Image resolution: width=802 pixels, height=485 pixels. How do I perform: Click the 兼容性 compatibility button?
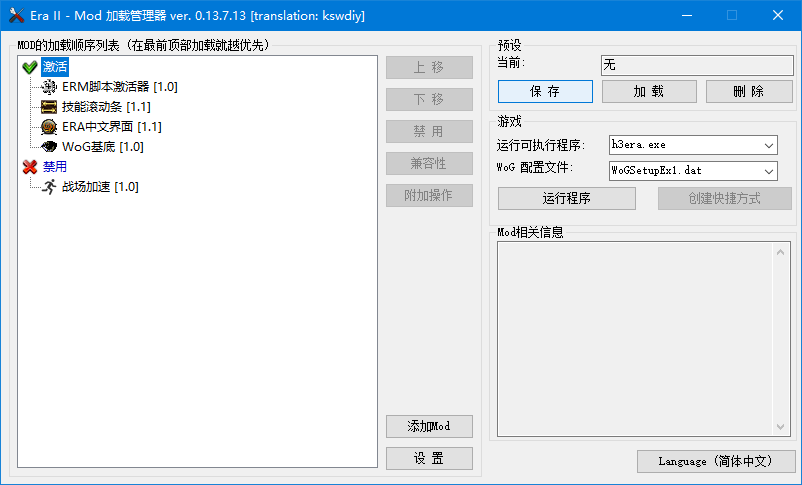tap(429, 163)
